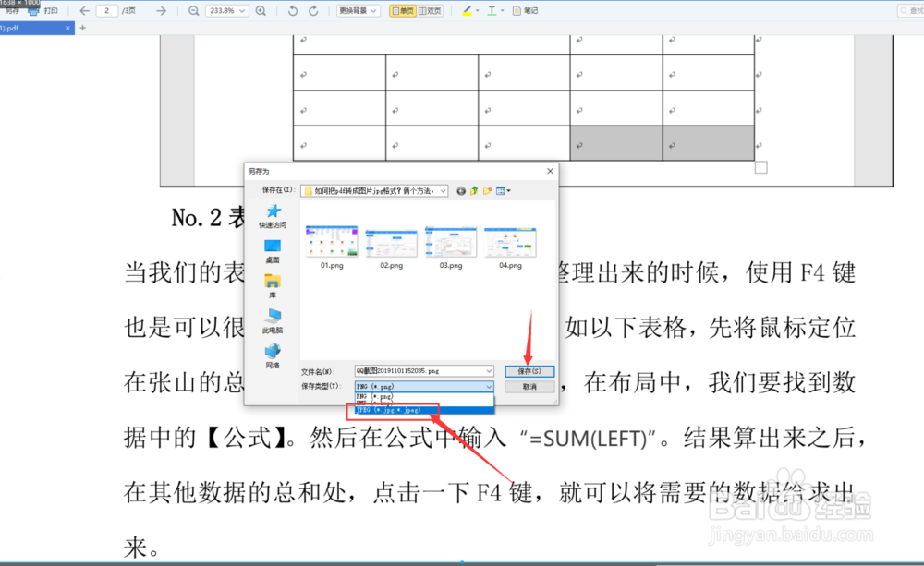Open the 更换背景 background dropdown
The width and height of the screenshot is (924, 566).
pos(359,10)
